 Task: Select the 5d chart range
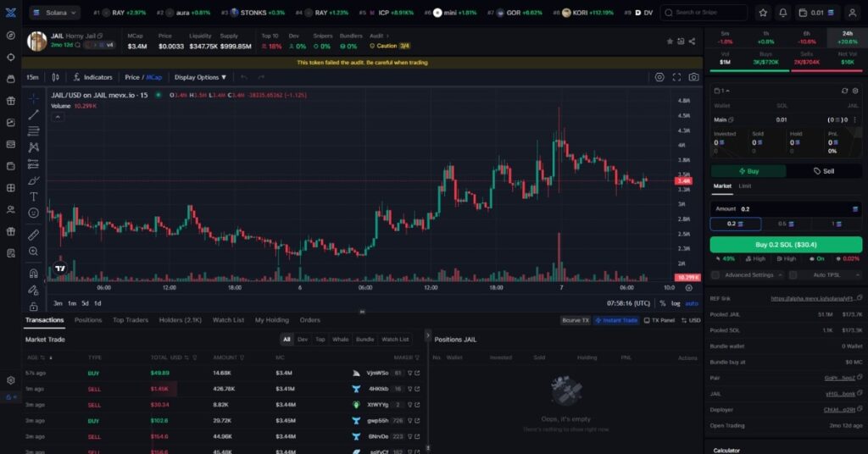[x=85, y=303]
